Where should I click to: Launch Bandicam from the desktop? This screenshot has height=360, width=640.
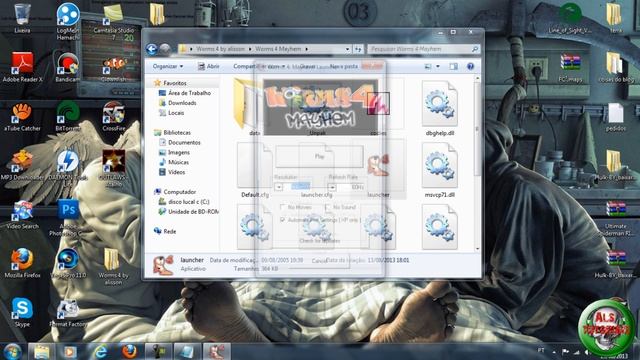click(x=67, y=67)
